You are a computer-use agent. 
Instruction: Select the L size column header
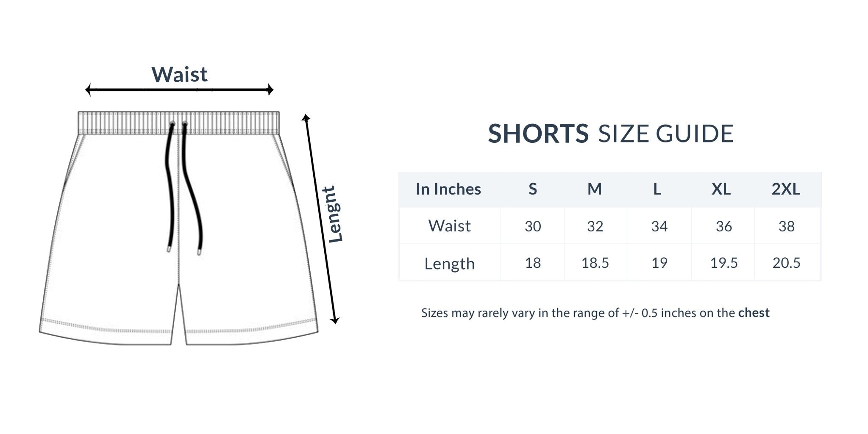tap(657, 189)
